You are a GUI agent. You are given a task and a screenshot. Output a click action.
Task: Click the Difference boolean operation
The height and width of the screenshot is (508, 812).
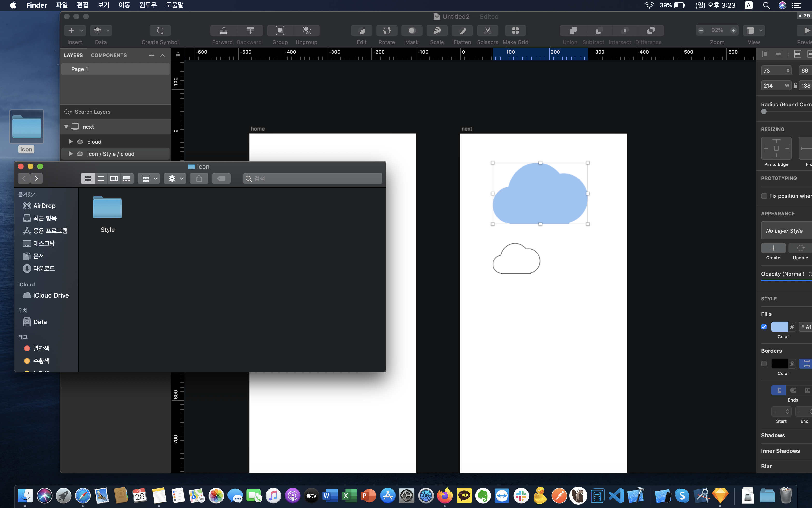(651, 30)
